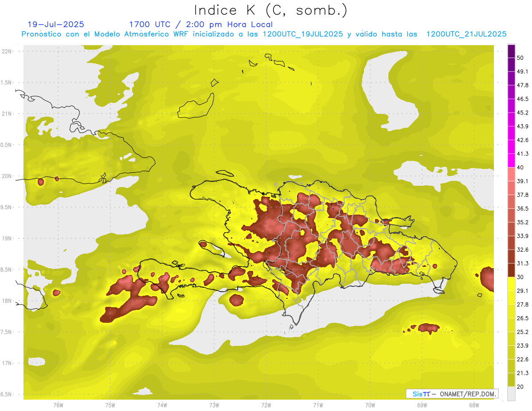Click the "Indice K (C, somb.)" title
The height and width of the screenshot is (411, 532).
point(271,10)
